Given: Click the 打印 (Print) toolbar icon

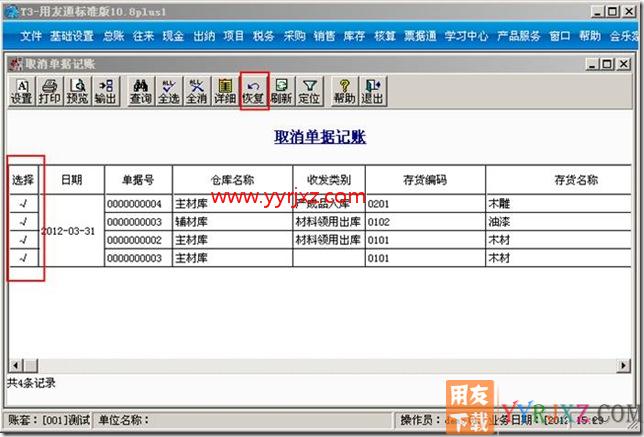Looking at the screenshot, I should (x=49, y=91).
